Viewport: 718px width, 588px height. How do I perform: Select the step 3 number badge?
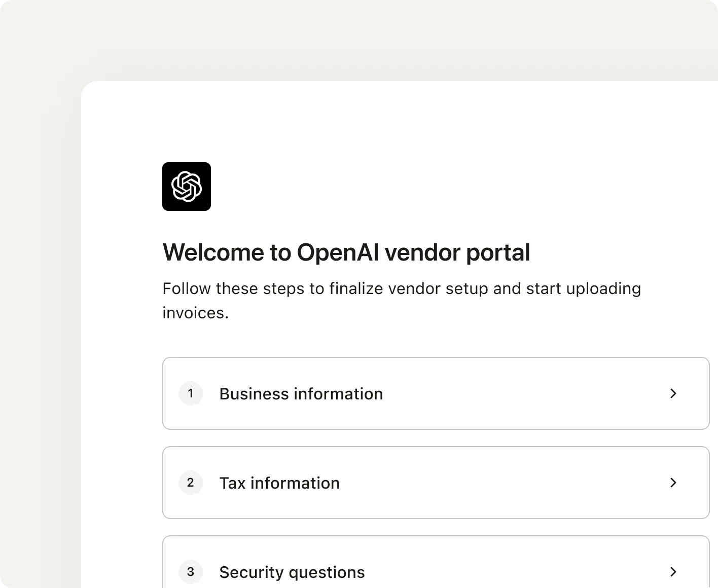click(191, 572)
